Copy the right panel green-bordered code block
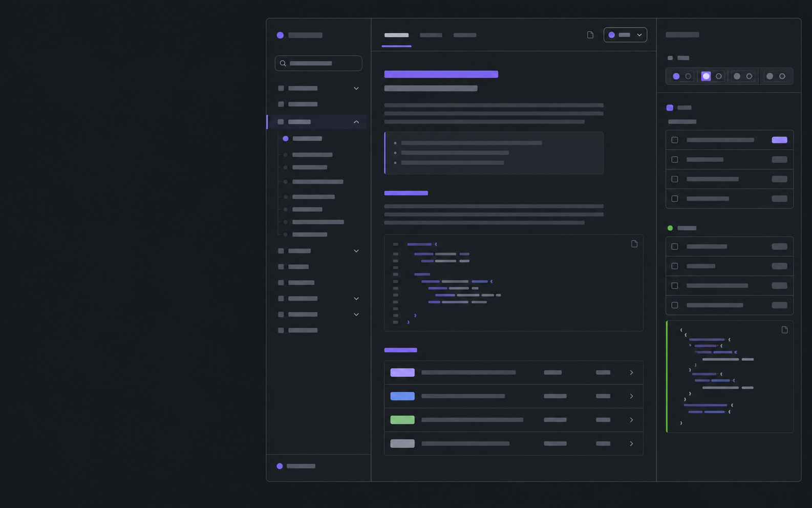 [x=785, y=330]
